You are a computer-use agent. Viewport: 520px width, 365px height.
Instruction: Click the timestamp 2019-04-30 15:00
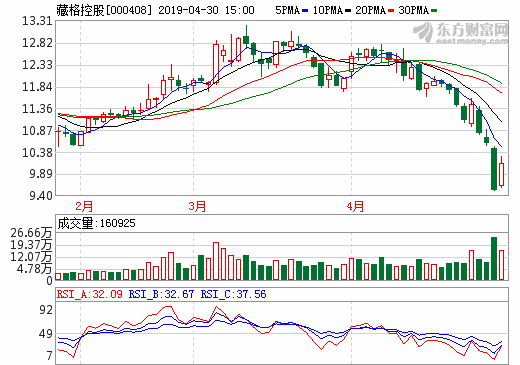click(x=206, y=10)
